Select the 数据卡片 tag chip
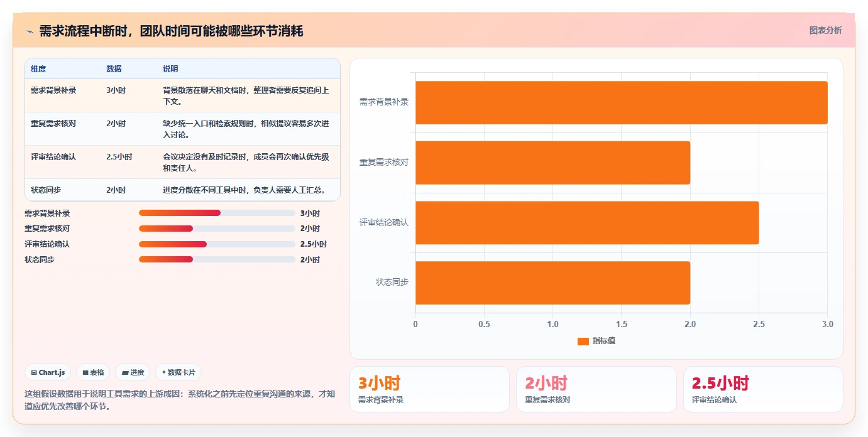Image resolution: width=868 pixels, height=437 pixels. click(179, 372)
